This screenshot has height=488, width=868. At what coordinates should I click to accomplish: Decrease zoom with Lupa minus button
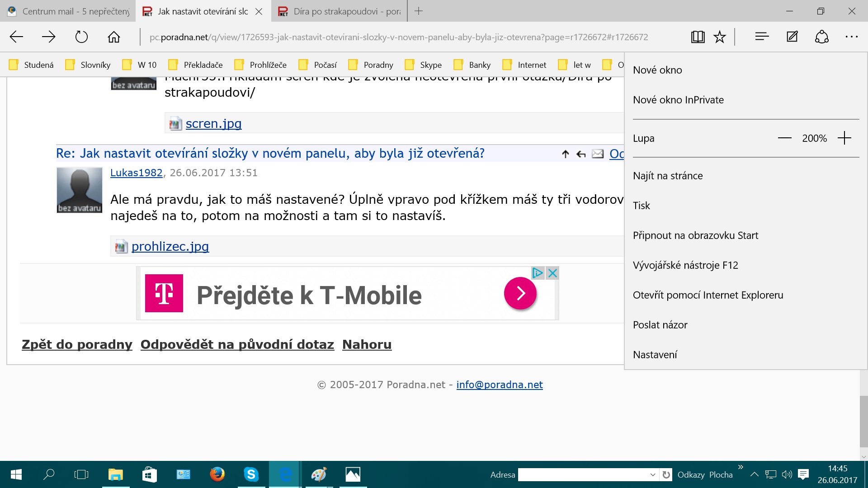point(785,138)
